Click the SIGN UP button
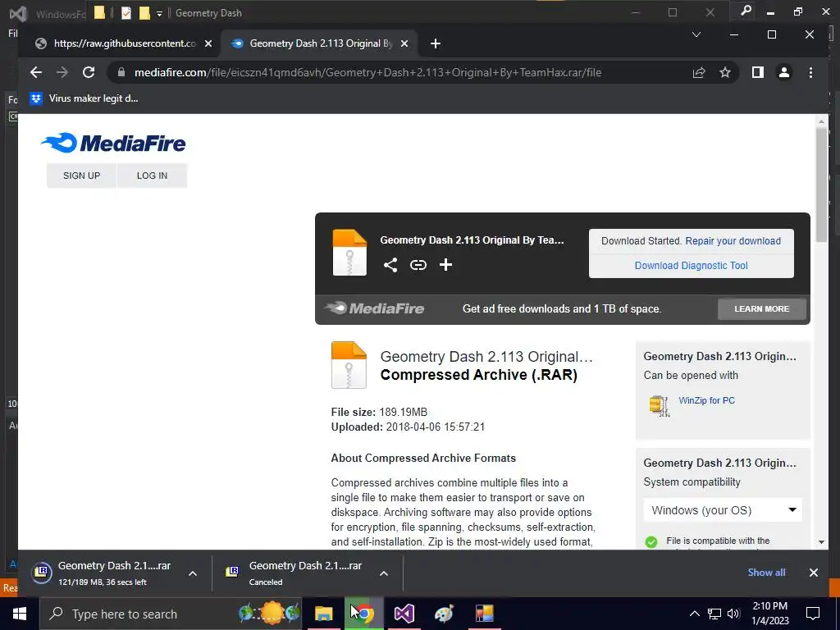 [x=81, y=176]
